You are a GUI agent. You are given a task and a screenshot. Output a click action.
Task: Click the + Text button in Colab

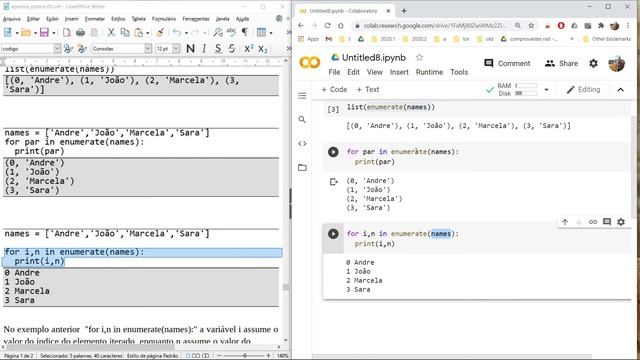click(367, 89)
